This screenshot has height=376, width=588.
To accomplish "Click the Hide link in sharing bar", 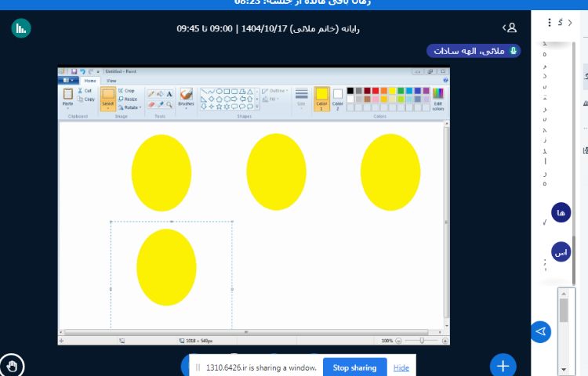I will tap(401, 368).
